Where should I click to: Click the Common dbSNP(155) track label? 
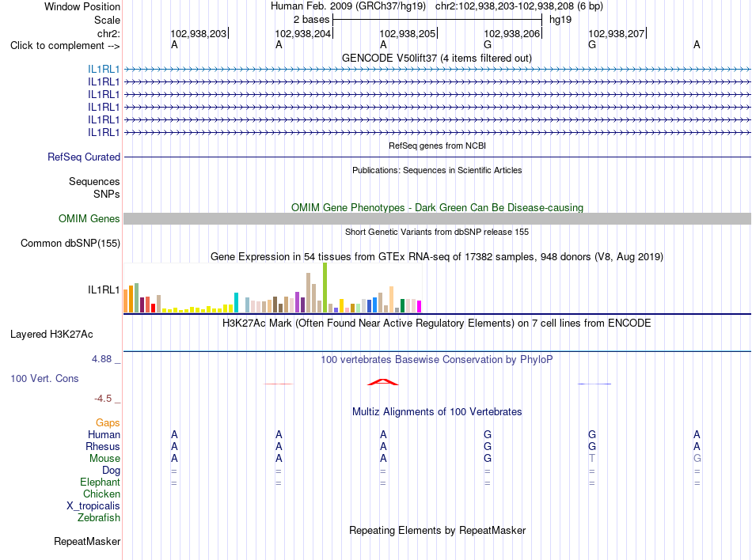point(70,244)
